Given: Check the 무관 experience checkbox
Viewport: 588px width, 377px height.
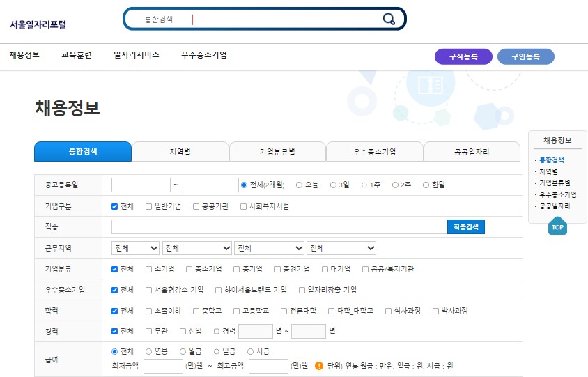Looking at the screenshot, I should tap(149, 331).
